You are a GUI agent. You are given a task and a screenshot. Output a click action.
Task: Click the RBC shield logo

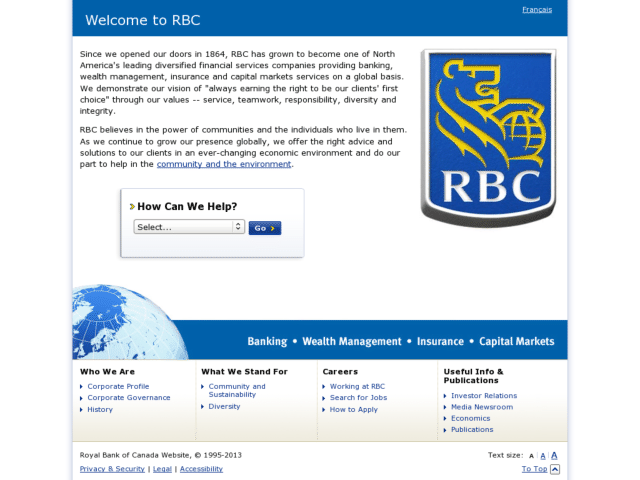489,138
